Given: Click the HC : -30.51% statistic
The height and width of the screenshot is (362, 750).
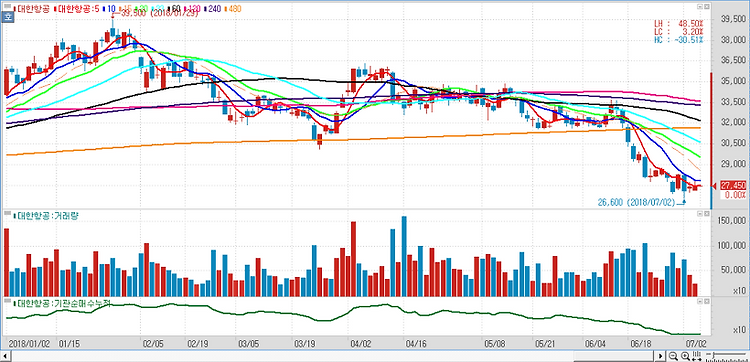Looking at the screenshot, I should tap(679, 40).
